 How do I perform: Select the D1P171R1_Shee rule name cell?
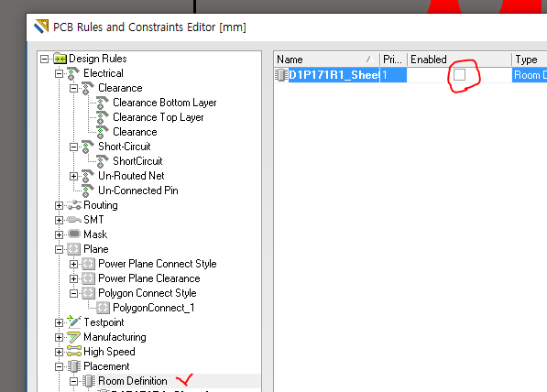pyautogui.click(x=334, y=75)
